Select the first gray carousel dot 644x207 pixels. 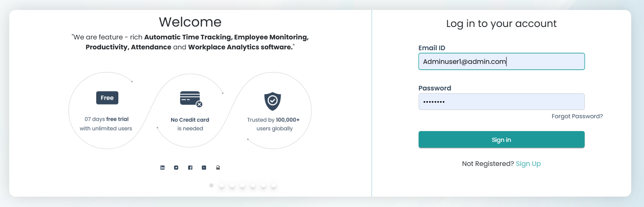tap(211, 185)
